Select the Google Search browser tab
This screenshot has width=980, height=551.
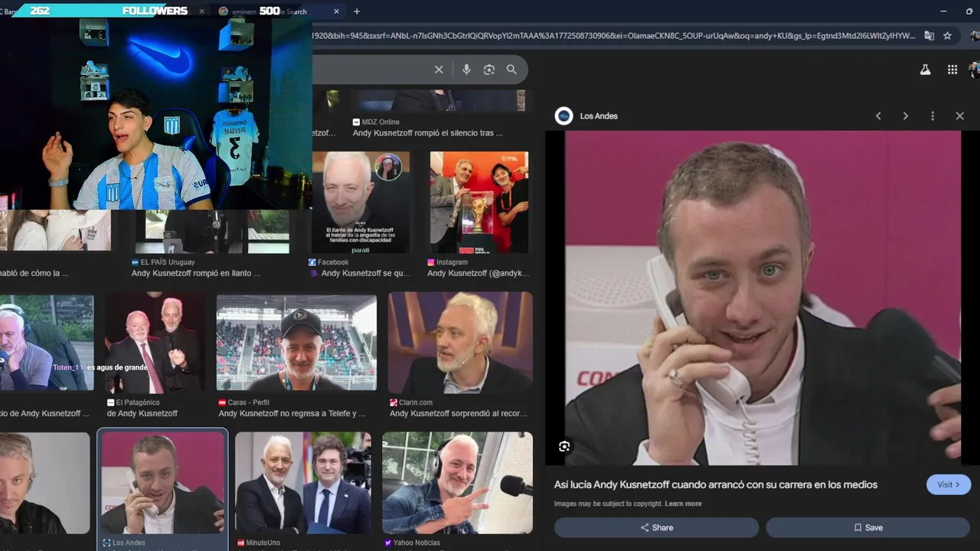pos(278,11)
